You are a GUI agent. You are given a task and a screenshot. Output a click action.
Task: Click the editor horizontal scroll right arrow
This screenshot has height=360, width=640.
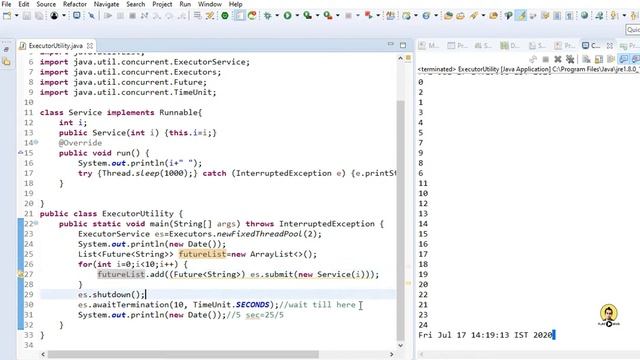tap(391, 354)
